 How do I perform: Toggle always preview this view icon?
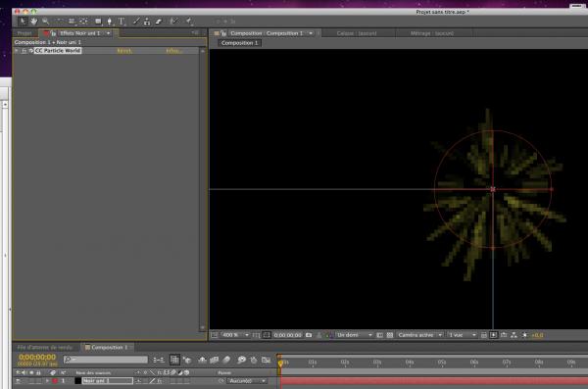click(x=214, y=335)
